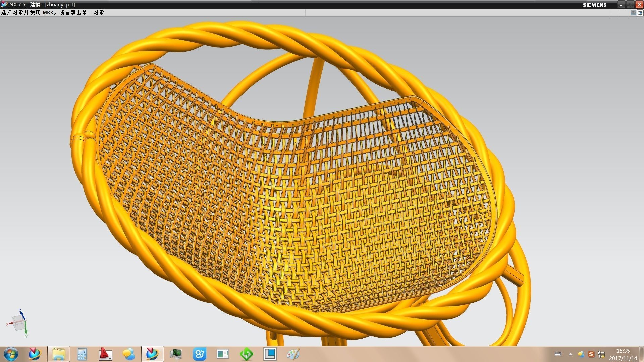Exit NX full-screen display mode
The image size is (644, 362).
click(x=640, y=13)
